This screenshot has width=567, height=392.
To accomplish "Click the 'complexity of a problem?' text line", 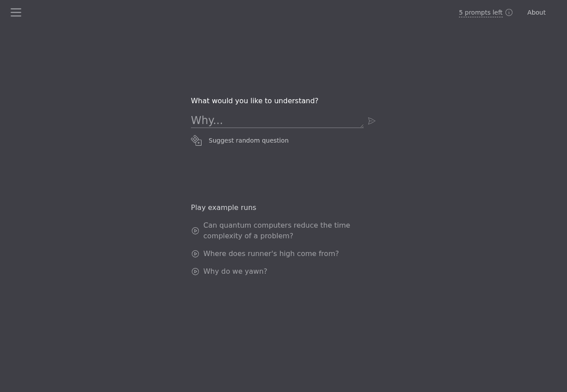I will point(248,236).
